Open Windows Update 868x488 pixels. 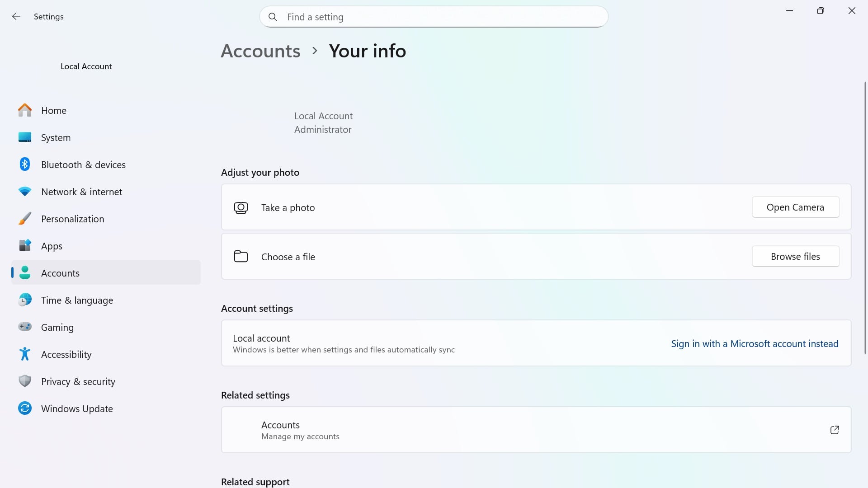77,408
